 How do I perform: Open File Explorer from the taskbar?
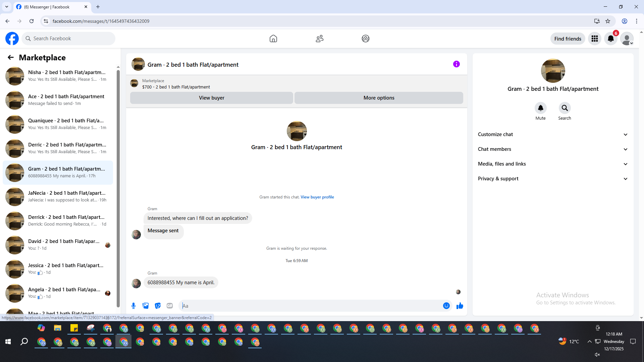(x=58, y=328)
